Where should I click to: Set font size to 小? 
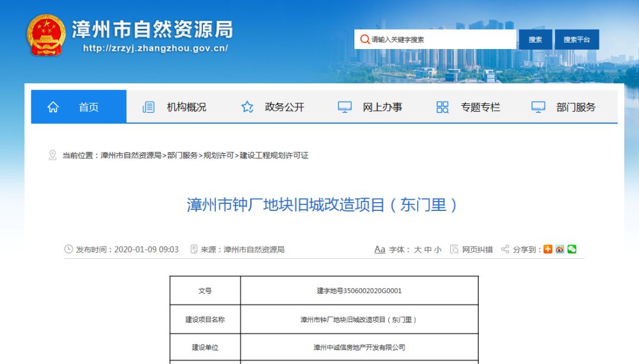(438, 249)
